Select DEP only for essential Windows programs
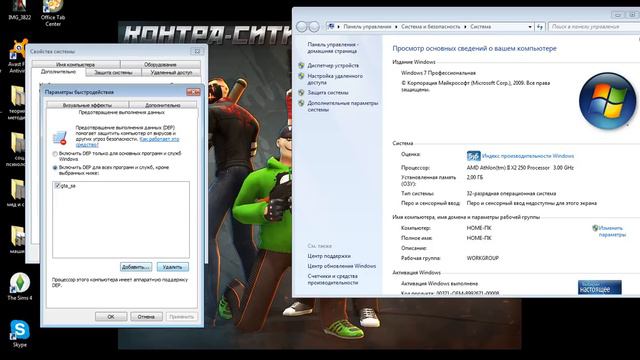Viewport: 640px width, 360px height. click(x=55, y=154)
